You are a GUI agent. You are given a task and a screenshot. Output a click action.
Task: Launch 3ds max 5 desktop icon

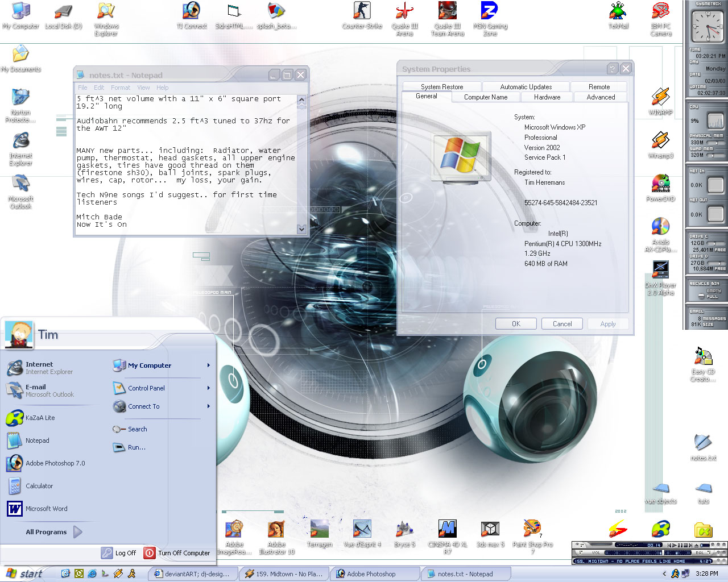pyautogui.click(x=490, y=534)
